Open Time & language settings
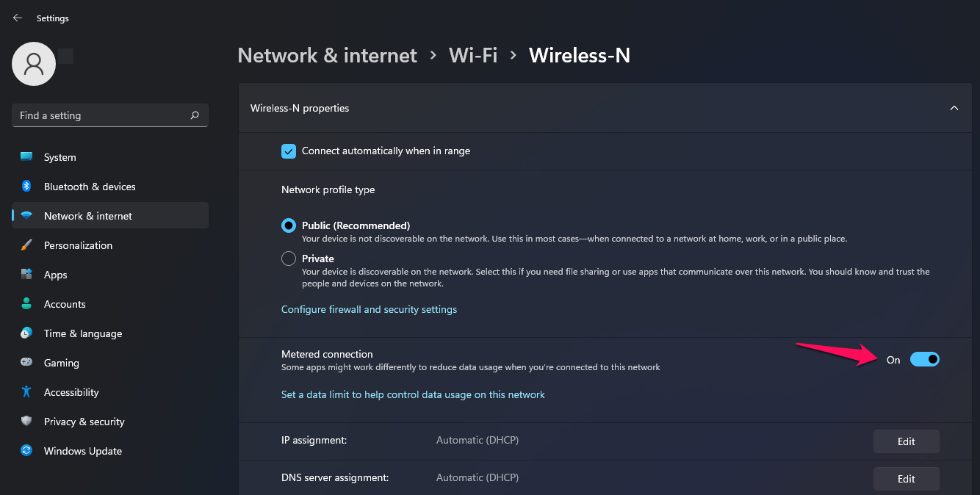This screenshot has height=495, width=980. [x=82, y=333]
